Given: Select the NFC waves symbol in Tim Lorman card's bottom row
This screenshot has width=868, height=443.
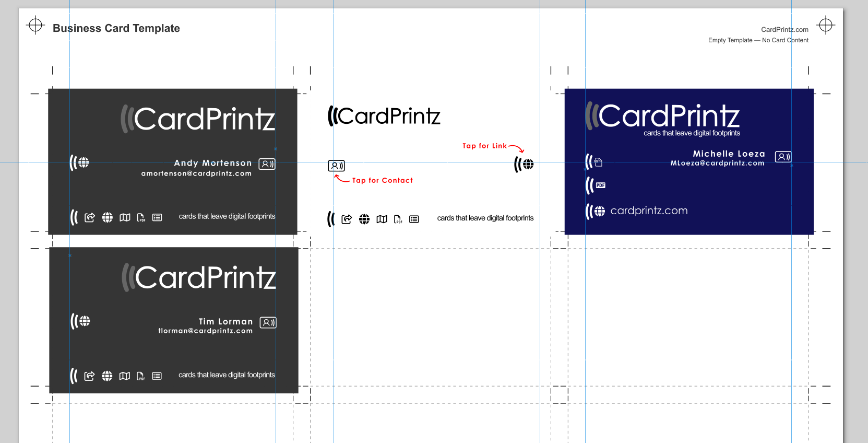Looking at the screenshot, I should click(74, 376).
